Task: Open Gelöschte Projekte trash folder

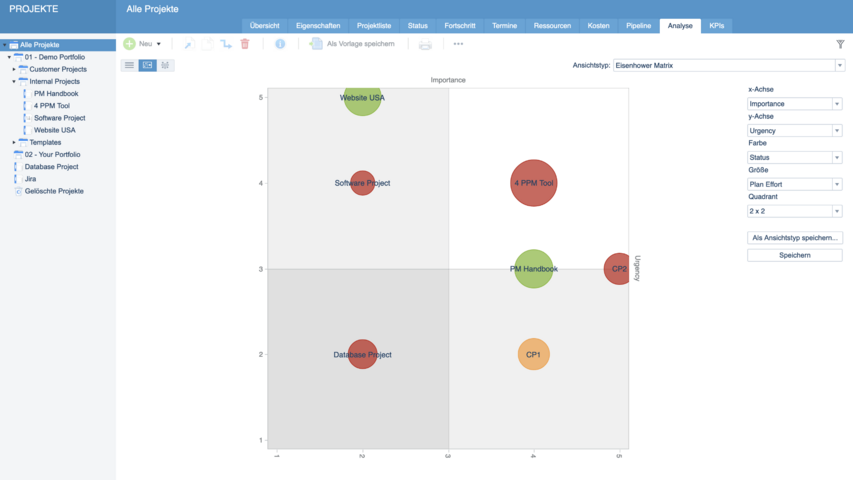Action: 54,191
